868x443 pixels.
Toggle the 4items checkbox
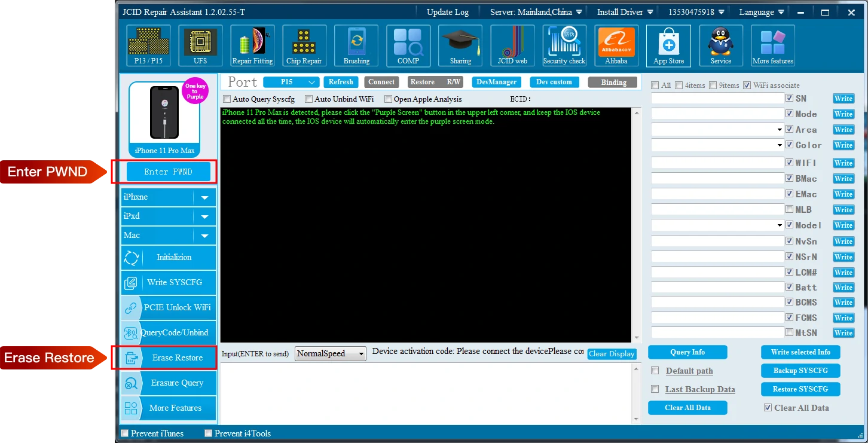pos(679,85)
